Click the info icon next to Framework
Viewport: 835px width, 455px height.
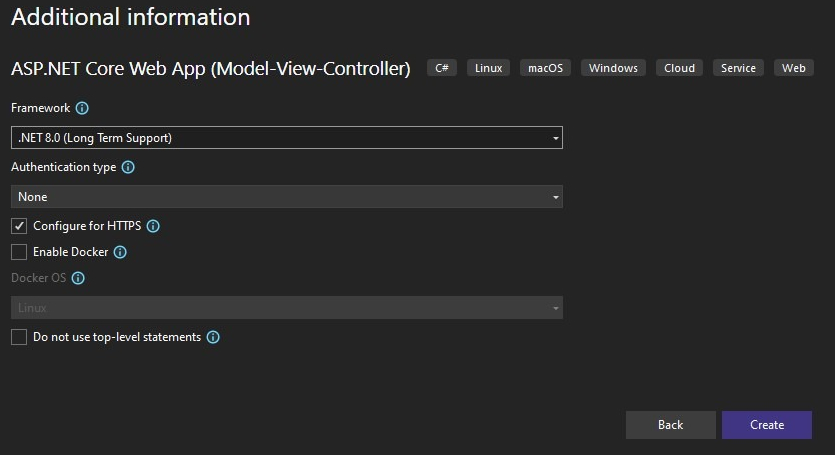click(x=83, y=108)
